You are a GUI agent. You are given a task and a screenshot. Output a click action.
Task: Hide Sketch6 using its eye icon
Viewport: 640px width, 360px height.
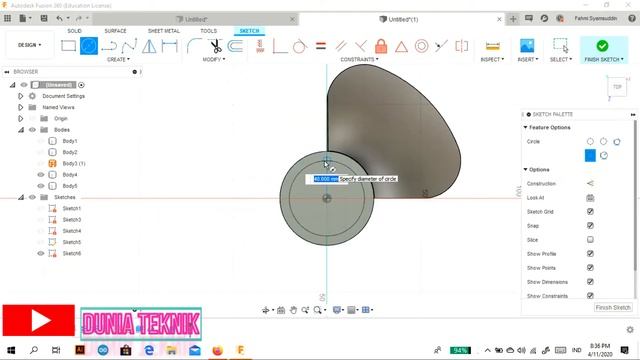pyautogui.click(x=41, y=253)
